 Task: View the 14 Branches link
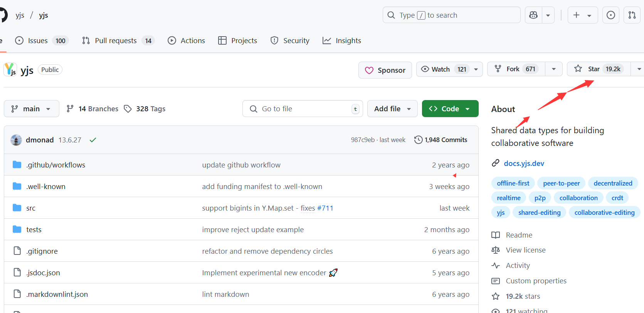pyautogui.click(x=92, y=109)
